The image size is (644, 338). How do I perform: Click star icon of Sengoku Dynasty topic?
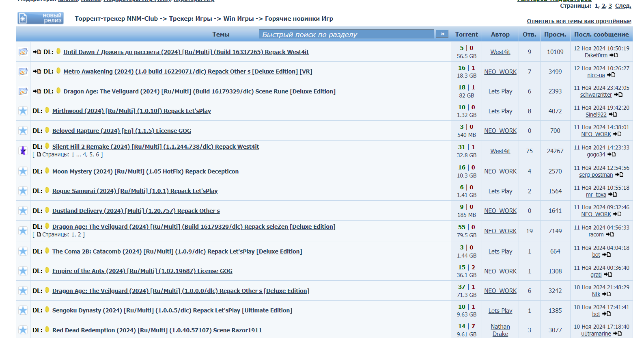(23, 310)
